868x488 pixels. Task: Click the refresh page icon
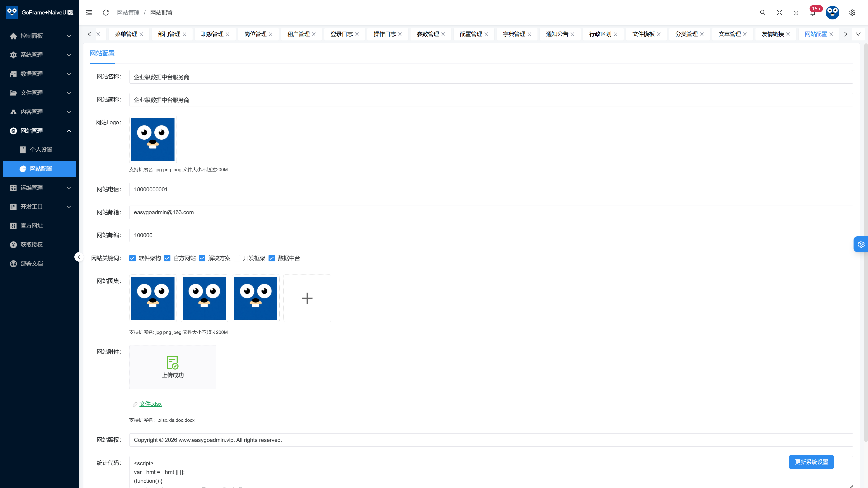tap(106, 12)
